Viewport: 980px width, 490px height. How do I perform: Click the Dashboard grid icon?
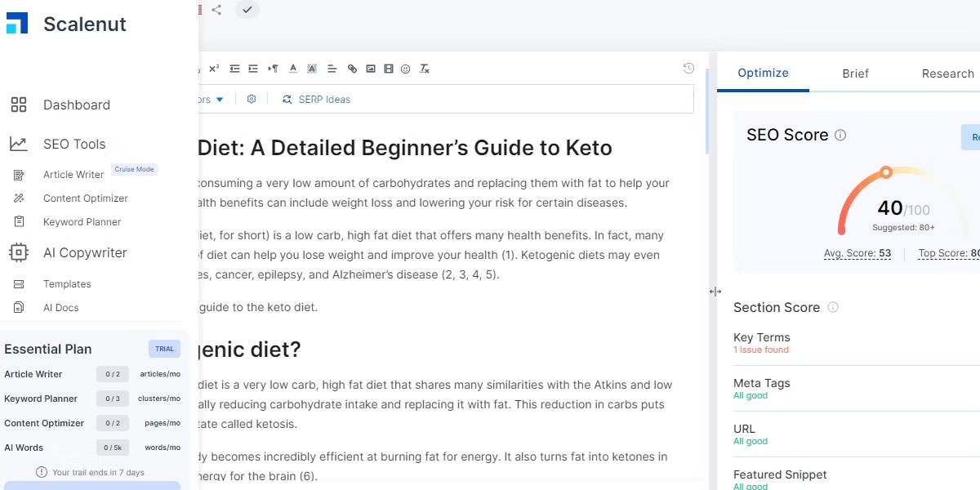pos(19,105)
